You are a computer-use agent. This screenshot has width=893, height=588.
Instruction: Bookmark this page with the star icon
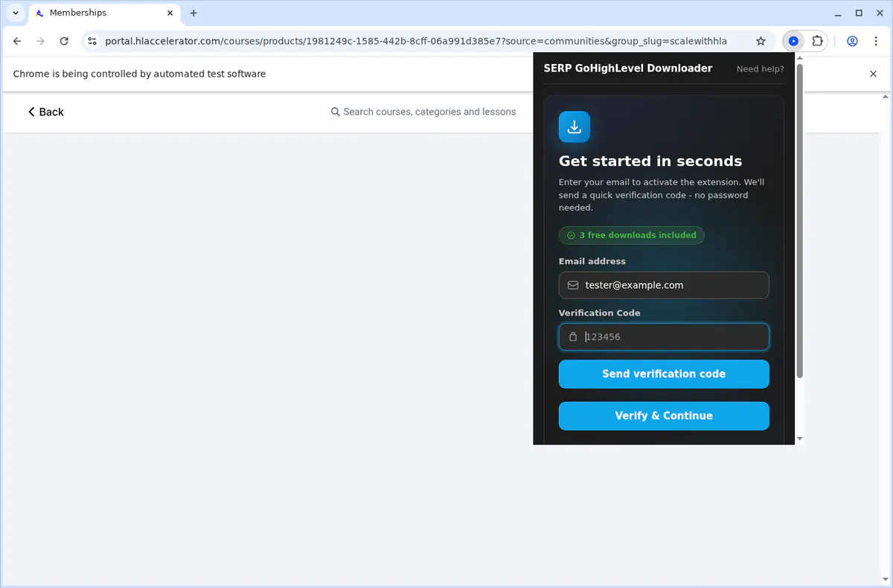(761, 41)
